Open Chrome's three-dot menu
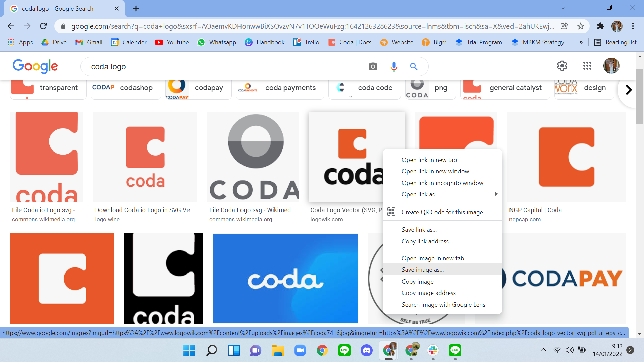Image resolution: width=644 pixels, height=362 pixels. tap(633, 26)
